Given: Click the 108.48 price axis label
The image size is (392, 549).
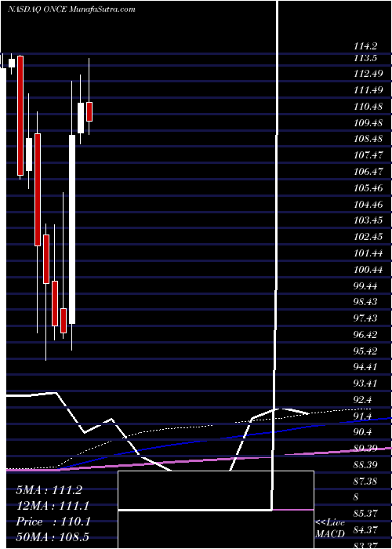Looking at the screenshot, I should click(x=368, y=139).
